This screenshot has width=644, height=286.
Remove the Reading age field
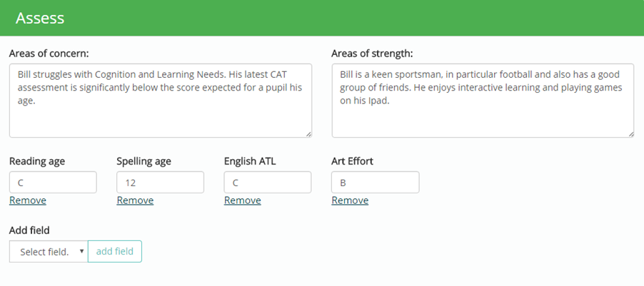28,200
